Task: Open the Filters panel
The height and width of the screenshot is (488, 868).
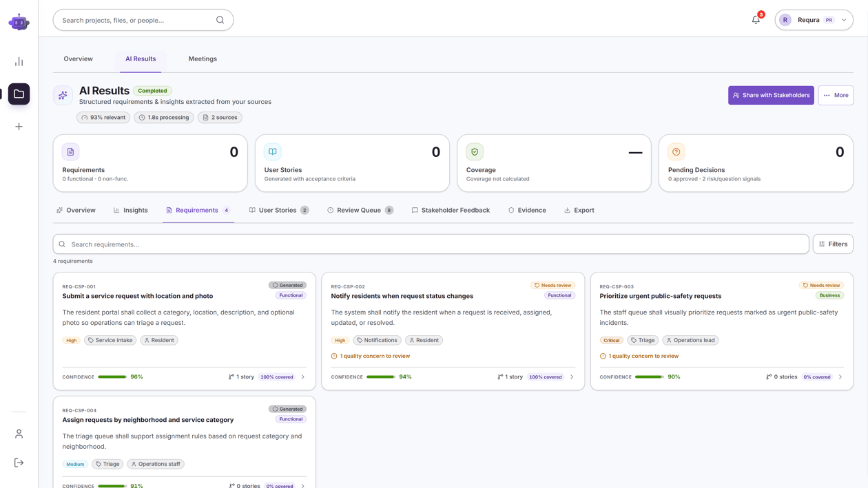Action: point(833,244)
